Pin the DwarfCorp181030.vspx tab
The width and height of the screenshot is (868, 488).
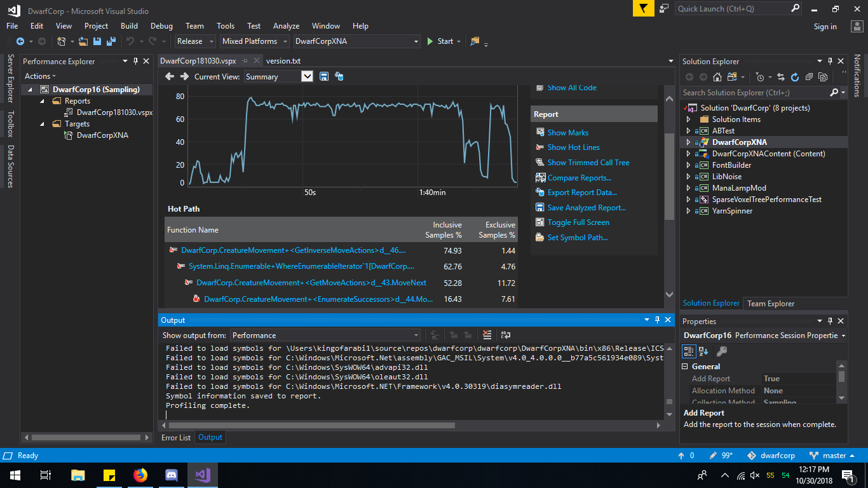pyautogui.click(x=245, y=61)
